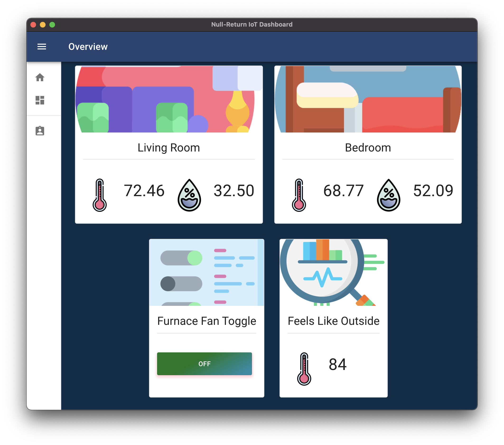Click the Bedroom thermometer icon
504x445 pixels.
pos(299,194)
